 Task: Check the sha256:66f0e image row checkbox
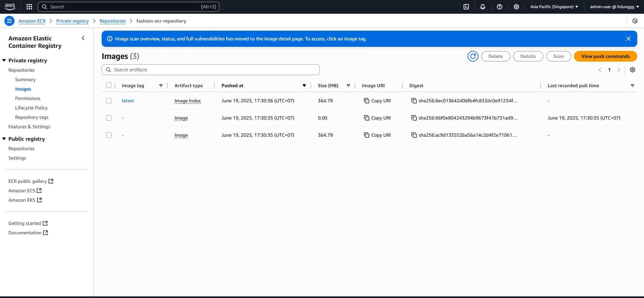pyautogui.click(x=109, y=118)
